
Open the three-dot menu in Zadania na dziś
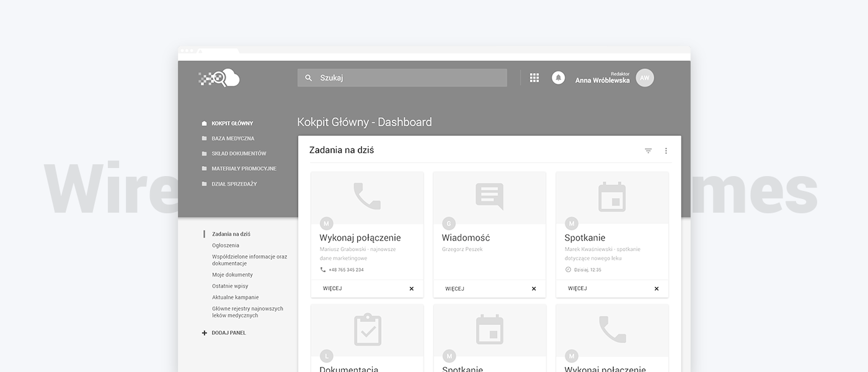click(666, 151)
